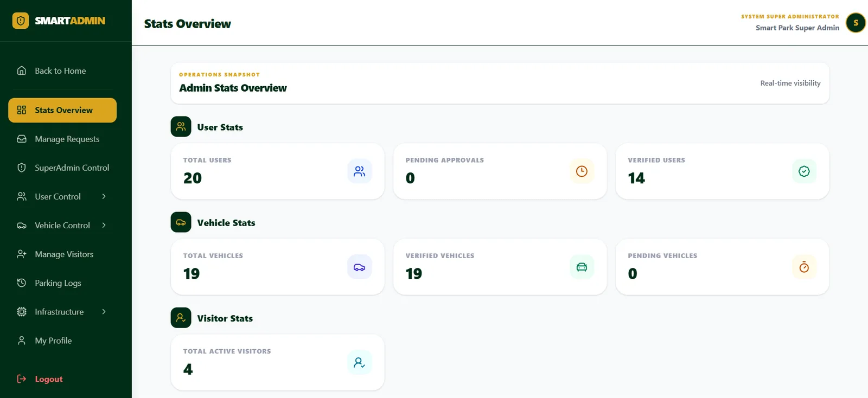The width and height of the screenshot is (868, 398).
Task: Click the SMARTADMIN brand name
Action: click(x=70, y=21)
